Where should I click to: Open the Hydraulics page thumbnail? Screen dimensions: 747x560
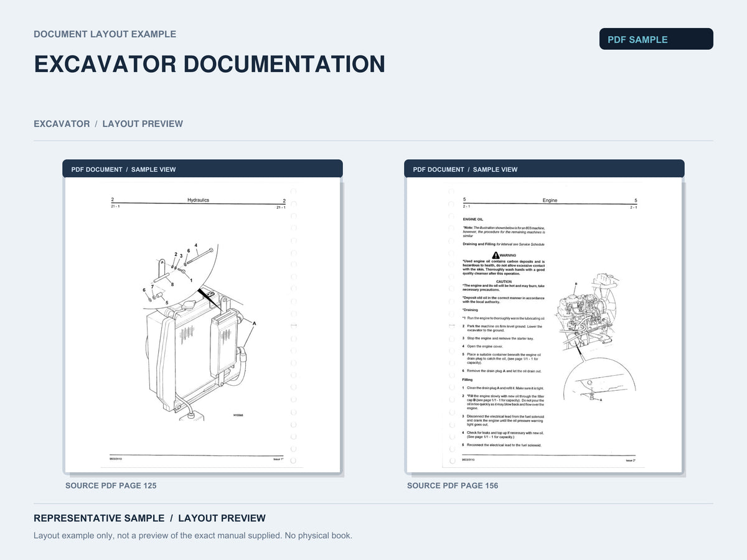(x=202, y=325)
